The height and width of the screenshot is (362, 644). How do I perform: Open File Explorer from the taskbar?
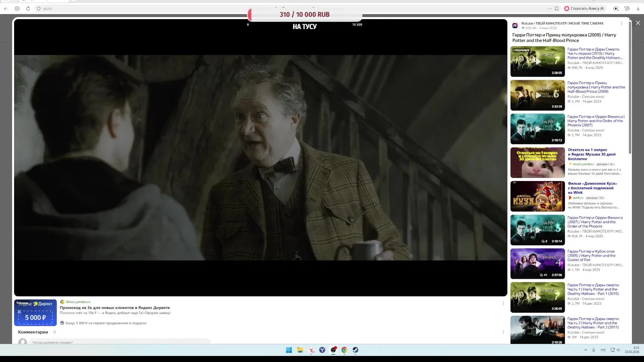[x=300, y=350]
